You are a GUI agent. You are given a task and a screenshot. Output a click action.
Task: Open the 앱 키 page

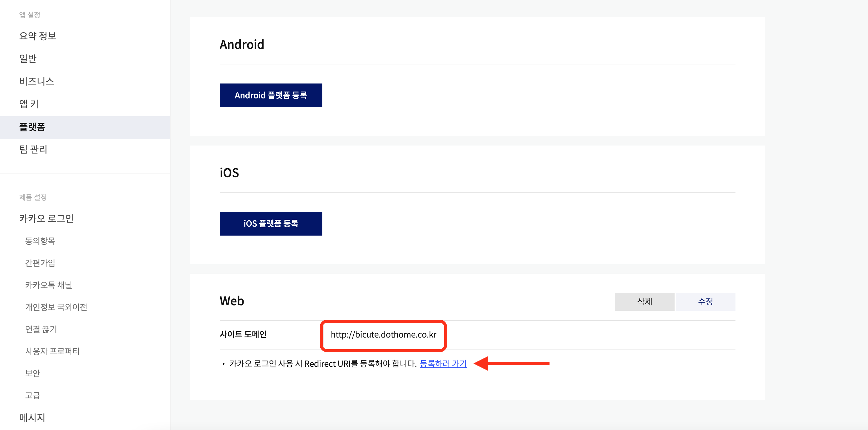(29, 104)
